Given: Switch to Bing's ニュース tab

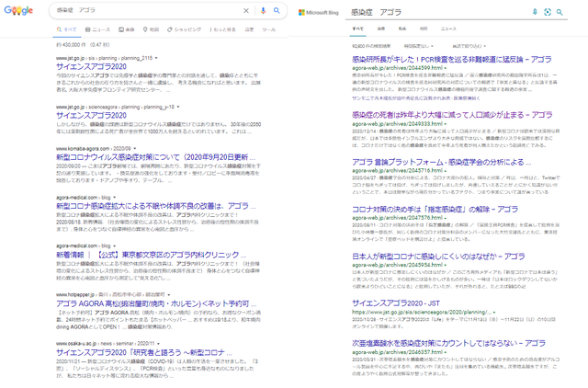Looking at the screenshot, I should (448, 29).
